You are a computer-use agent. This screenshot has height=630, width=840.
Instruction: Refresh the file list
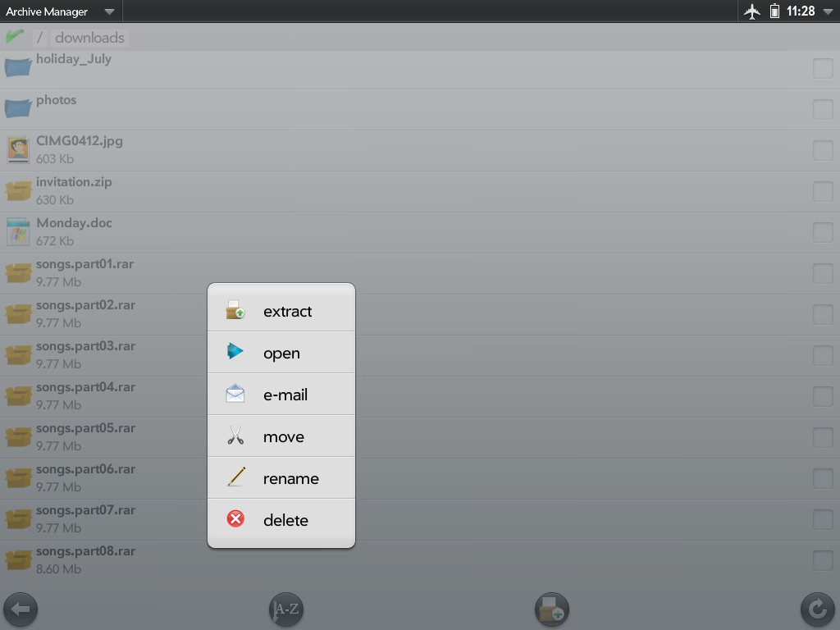(817, 609)
